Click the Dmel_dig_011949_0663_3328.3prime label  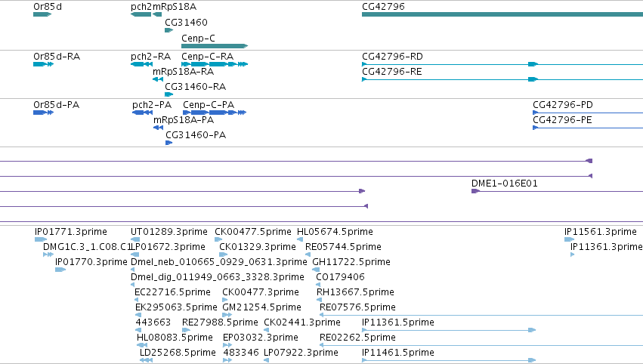point(218,276)
